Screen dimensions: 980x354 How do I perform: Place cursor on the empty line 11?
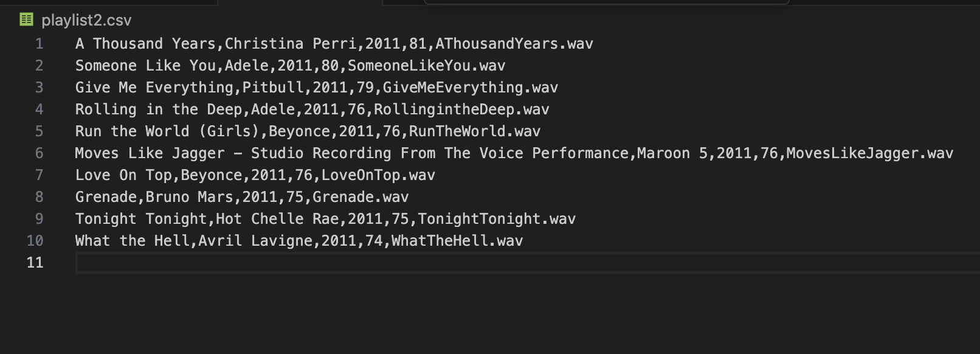coord(182,262)
